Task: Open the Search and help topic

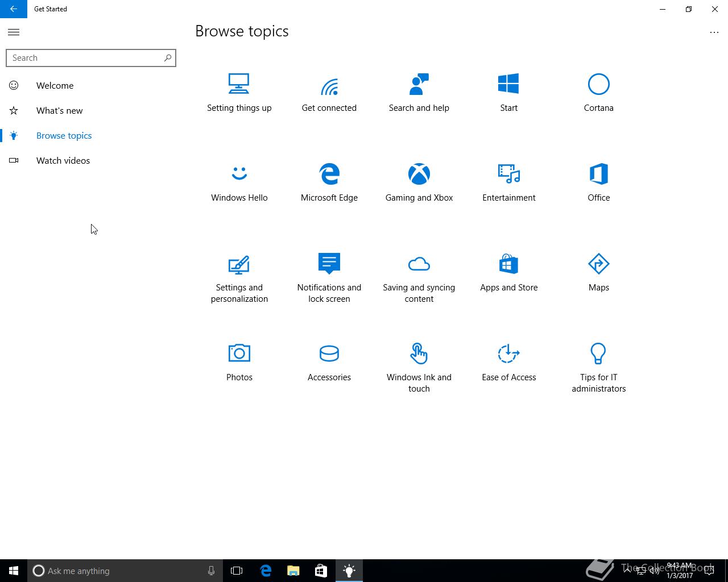Action: tap(419, 93)
